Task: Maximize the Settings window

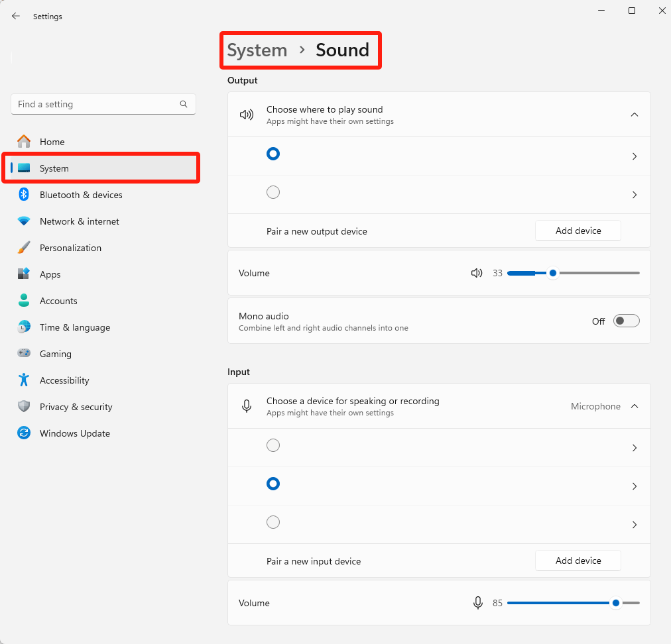Action: [x=632, y=11]
